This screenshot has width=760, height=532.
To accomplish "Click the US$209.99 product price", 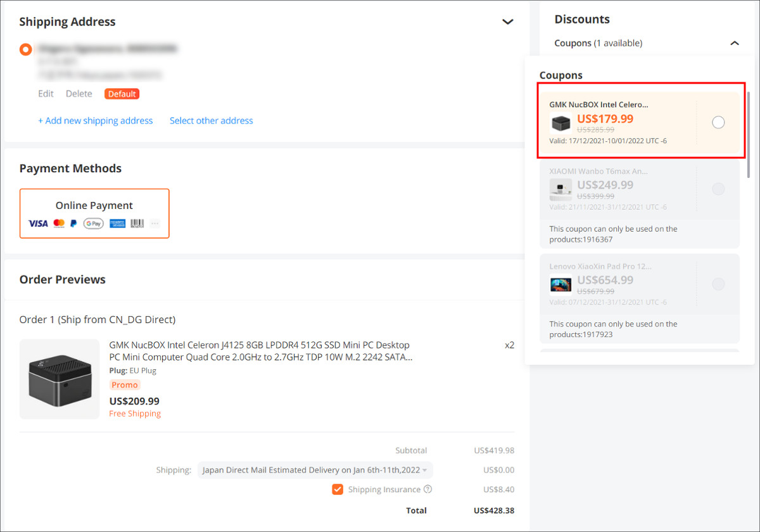I will coord(134,401).
